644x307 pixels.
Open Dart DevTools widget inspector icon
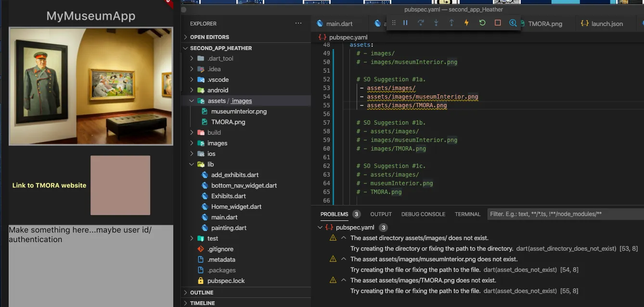point(513,23)
